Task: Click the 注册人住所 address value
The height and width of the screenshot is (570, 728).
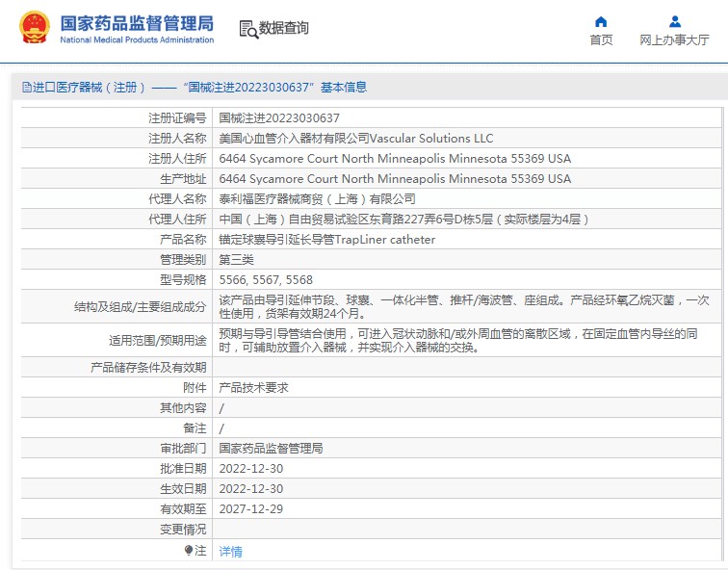Action: point(395,159)
